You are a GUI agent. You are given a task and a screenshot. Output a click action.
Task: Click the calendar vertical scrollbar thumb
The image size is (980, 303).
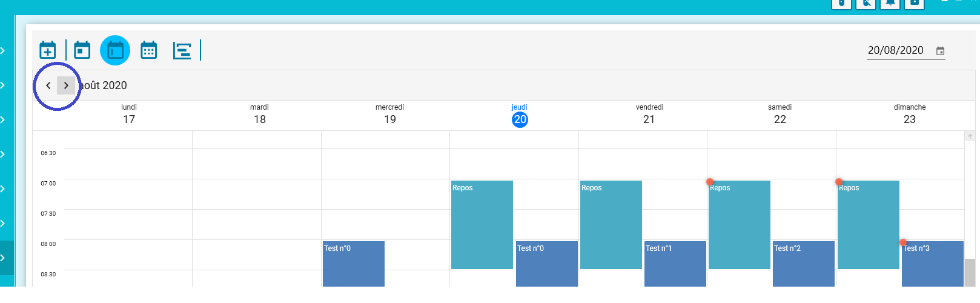click(970, 272)
